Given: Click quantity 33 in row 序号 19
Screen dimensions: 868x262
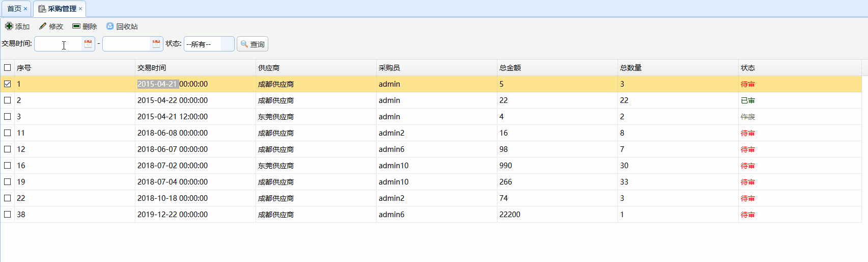Looking at the screenshot, I should (x=624, y=182).
